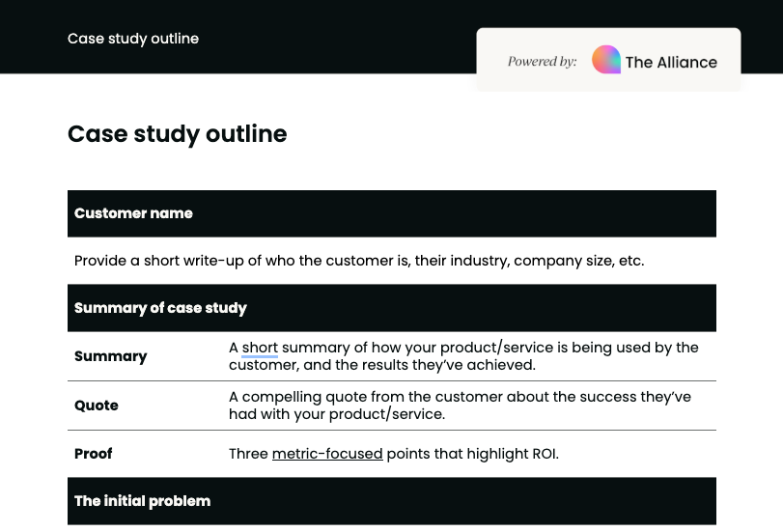
Task: Click the "Summary of case study" header bar
Action: tap(392, 308)
